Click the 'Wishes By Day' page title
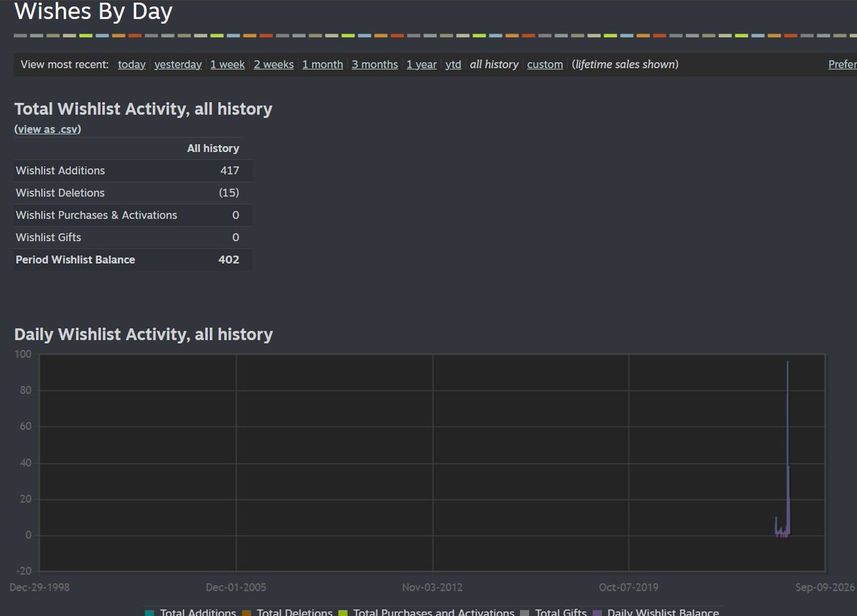The height and width of the screenshot is (616, 857). pos(94,11)
